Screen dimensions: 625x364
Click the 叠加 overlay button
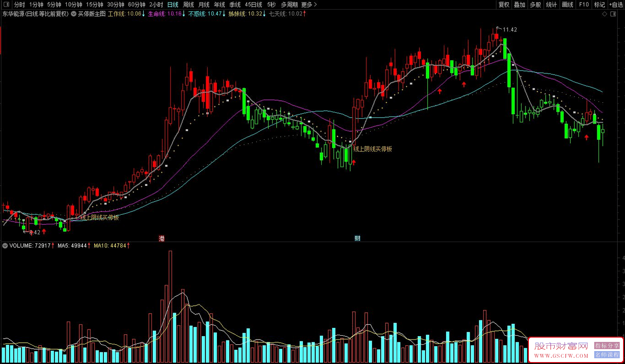point(519,5)
